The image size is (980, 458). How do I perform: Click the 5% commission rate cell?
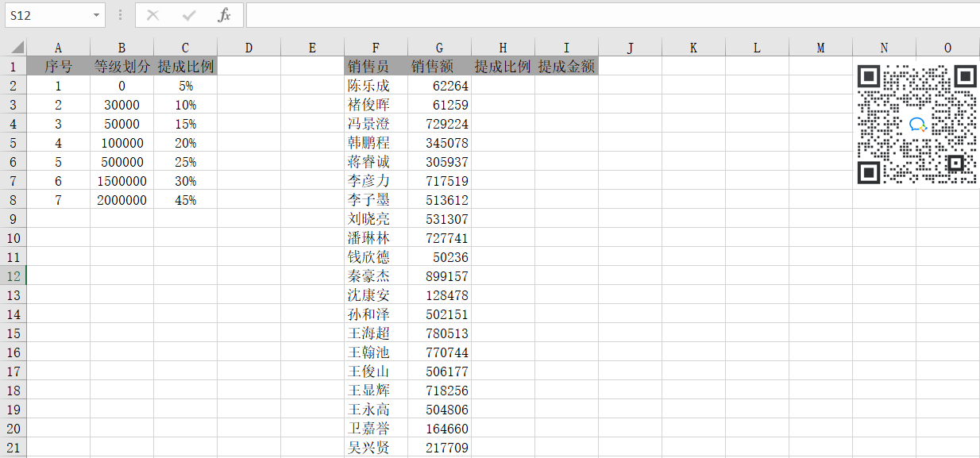click(185, 86)
